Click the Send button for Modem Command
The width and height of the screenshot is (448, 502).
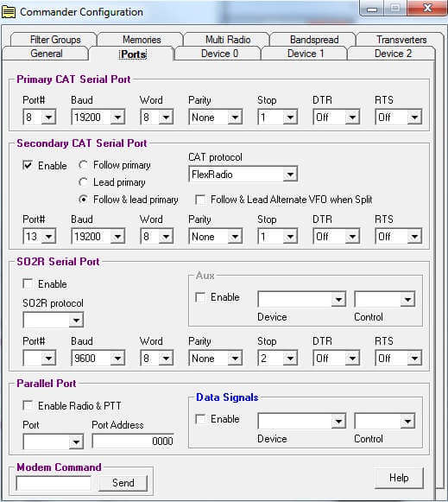click(123, 483)
